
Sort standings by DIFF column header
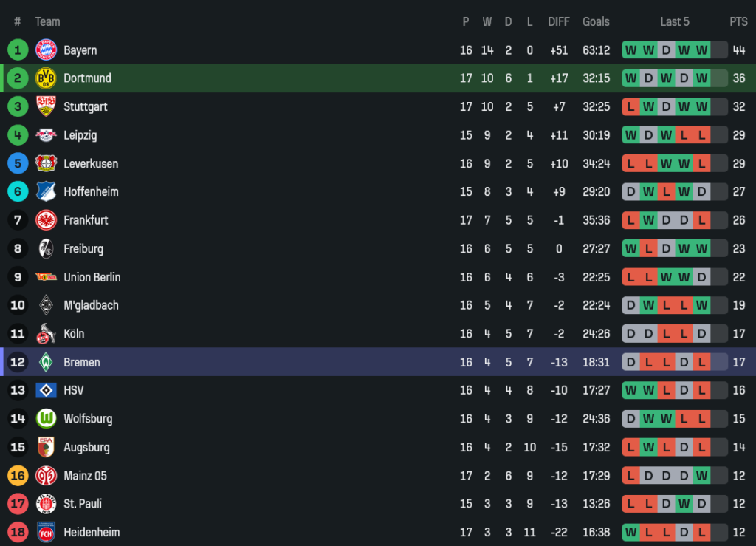pos(559,22)
